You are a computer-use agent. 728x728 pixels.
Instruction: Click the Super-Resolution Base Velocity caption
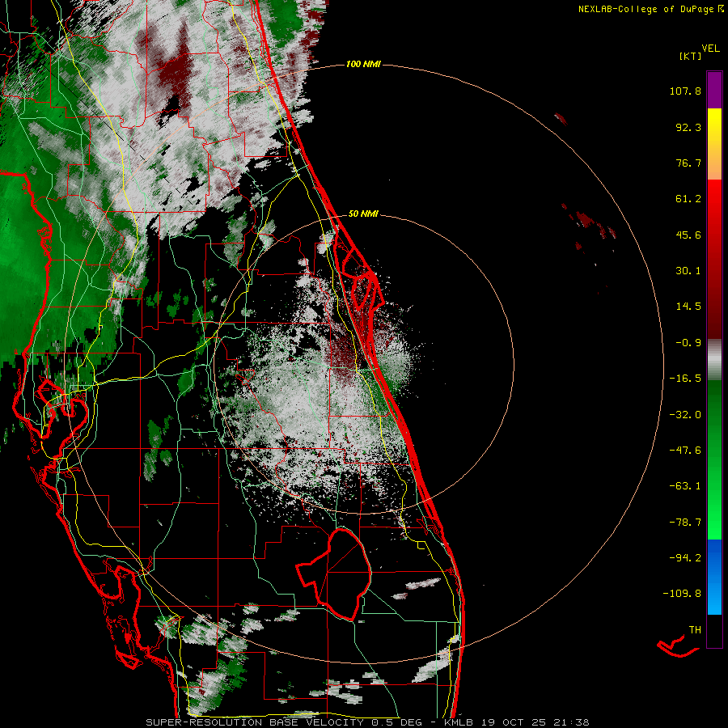pos(367,722)
